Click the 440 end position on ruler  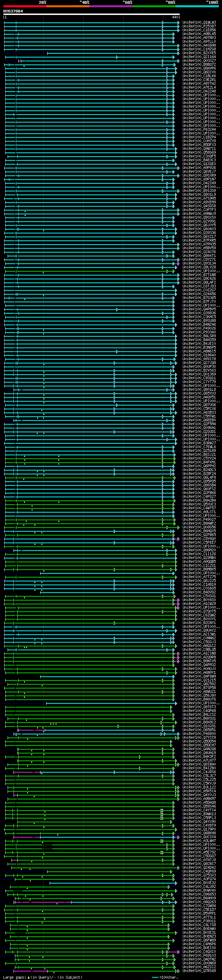[x=175, y=17]
